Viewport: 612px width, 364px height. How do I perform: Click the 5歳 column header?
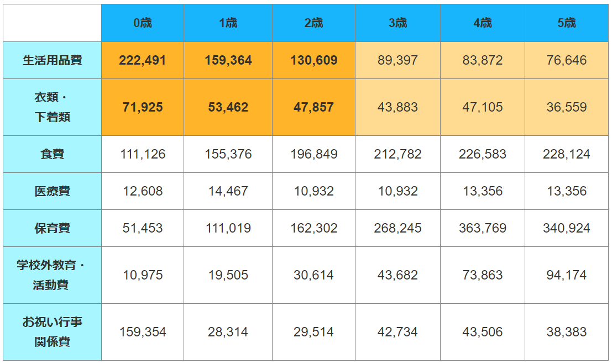[566, 23]
